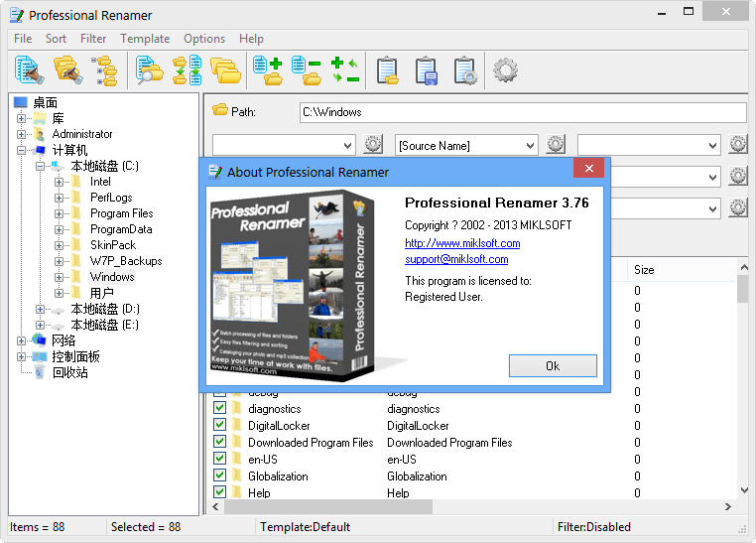Click the invert selection plus-minus icon
756x543 pixels.
(x=345, y=70)
